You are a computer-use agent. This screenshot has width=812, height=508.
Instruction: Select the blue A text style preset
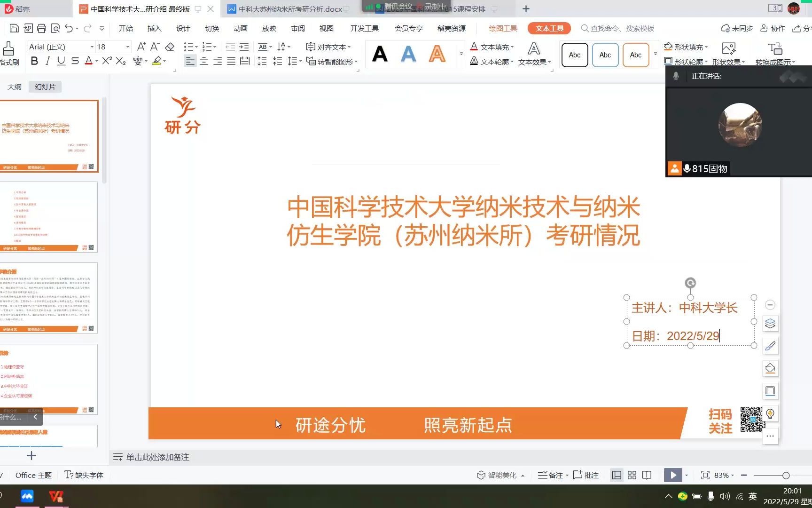(x=408, y=55)
